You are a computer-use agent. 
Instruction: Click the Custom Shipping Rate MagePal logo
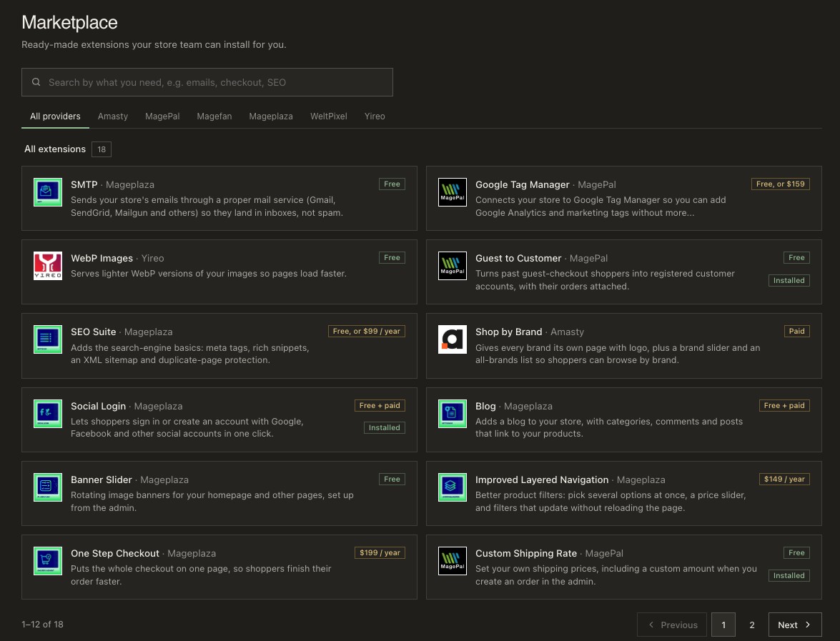click(x=452, y=561)
